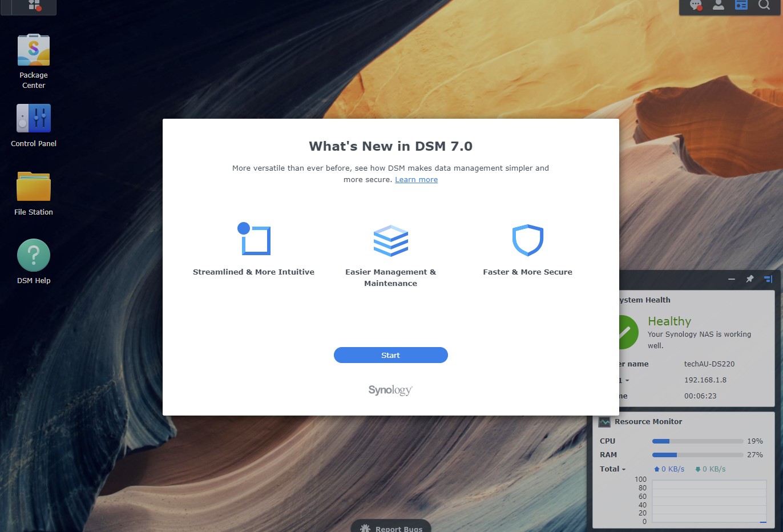The height and width of the screenshot is (532, 783).
Task: Open the Control Panel desktop icon
Action: (x=34, y=118)
